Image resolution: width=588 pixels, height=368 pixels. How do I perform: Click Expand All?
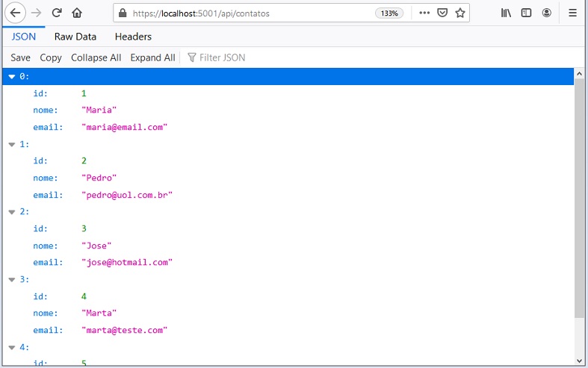click(152, 57)
